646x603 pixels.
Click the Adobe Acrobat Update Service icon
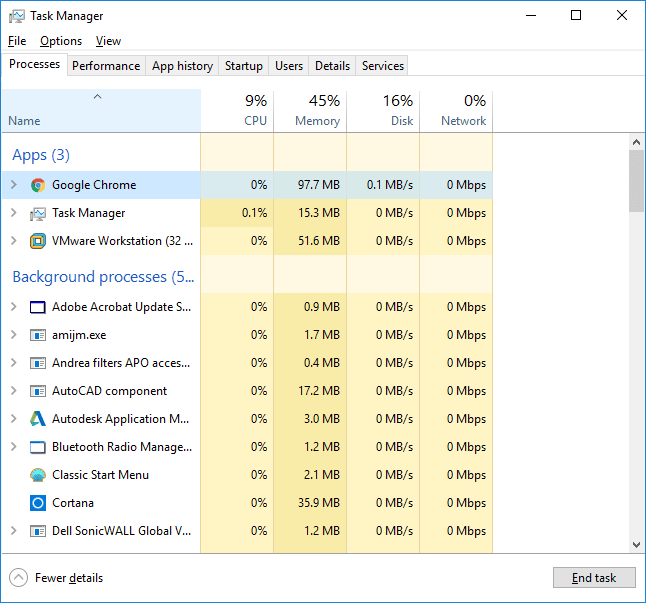(38, 307)
